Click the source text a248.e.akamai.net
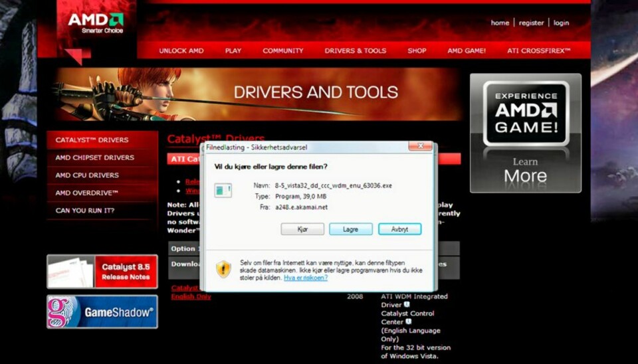 point(301,207)
